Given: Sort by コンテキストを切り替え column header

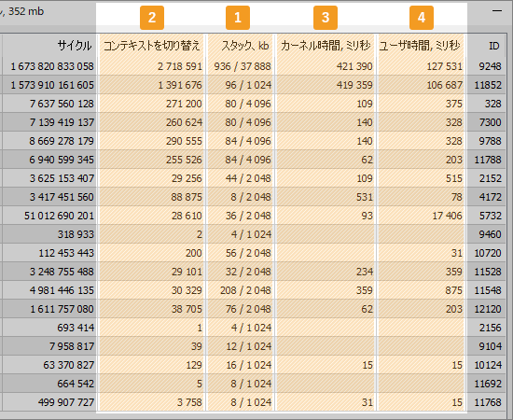Looking at the screenshot, I should (151, 45).
